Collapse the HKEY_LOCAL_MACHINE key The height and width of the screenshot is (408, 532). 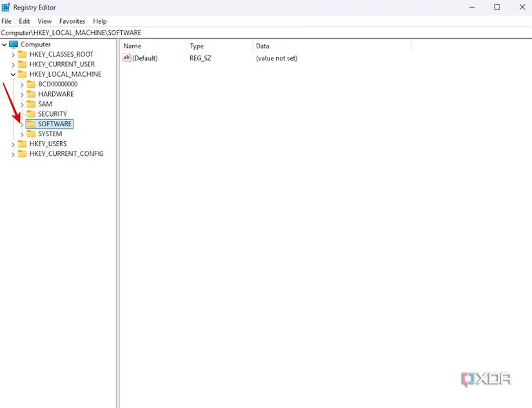click(x=13, y=74)
